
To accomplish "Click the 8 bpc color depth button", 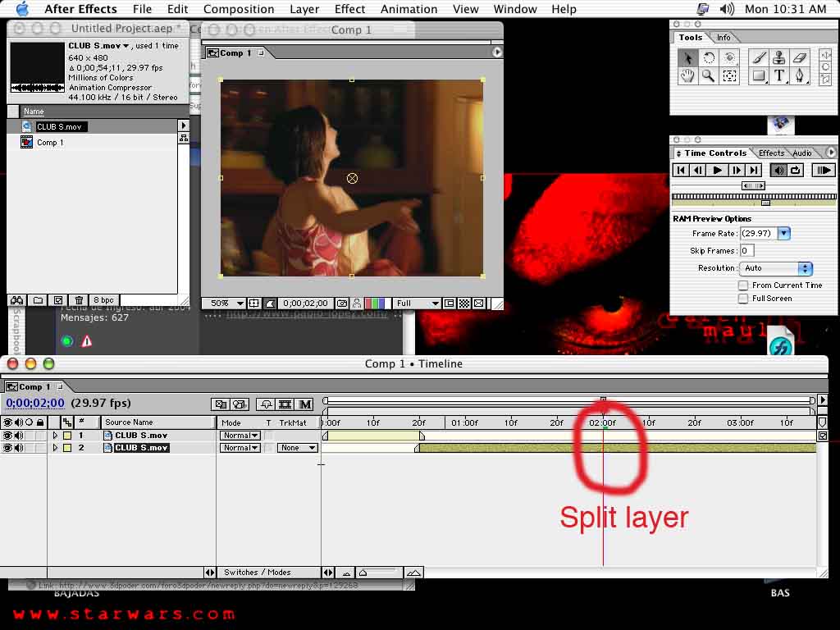I will tap(103, 300).
